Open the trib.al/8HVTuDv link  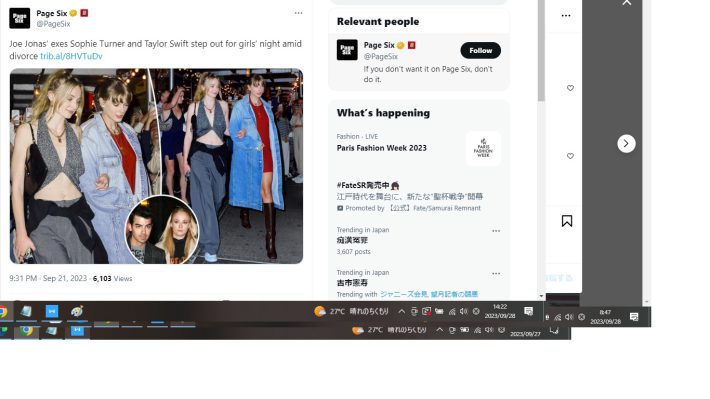click(x=72, y=56)
